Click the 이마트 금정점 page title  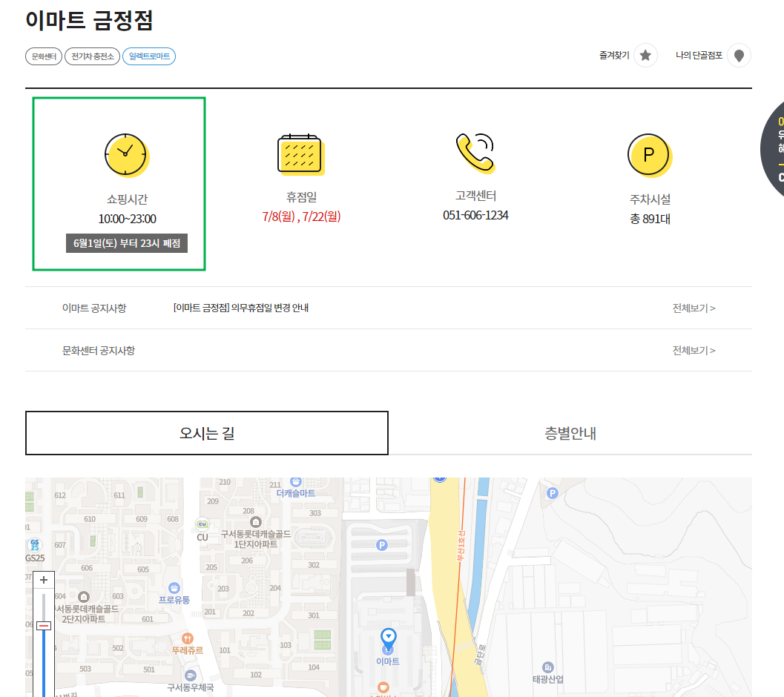(89, 21)
